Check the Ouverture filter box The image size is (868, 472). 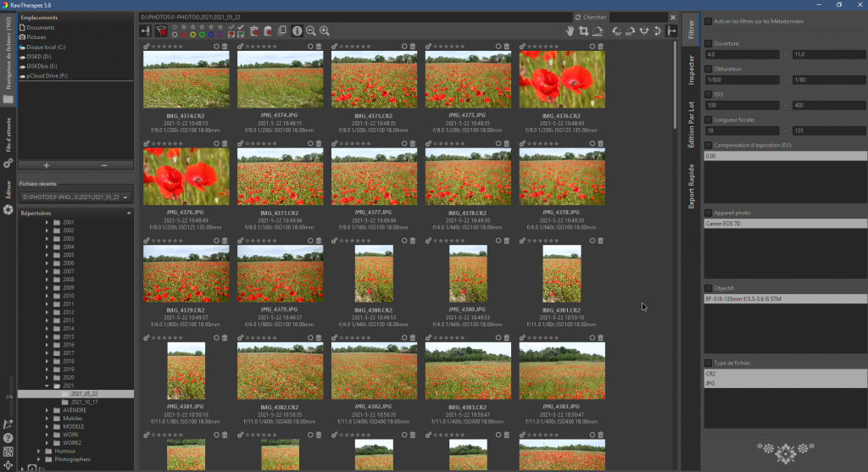pos(708,43)
